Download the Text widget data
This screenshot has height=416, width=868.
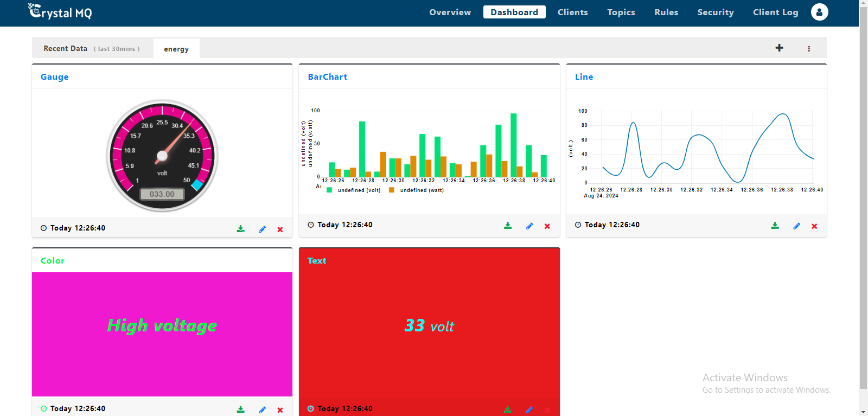(508, 409)
